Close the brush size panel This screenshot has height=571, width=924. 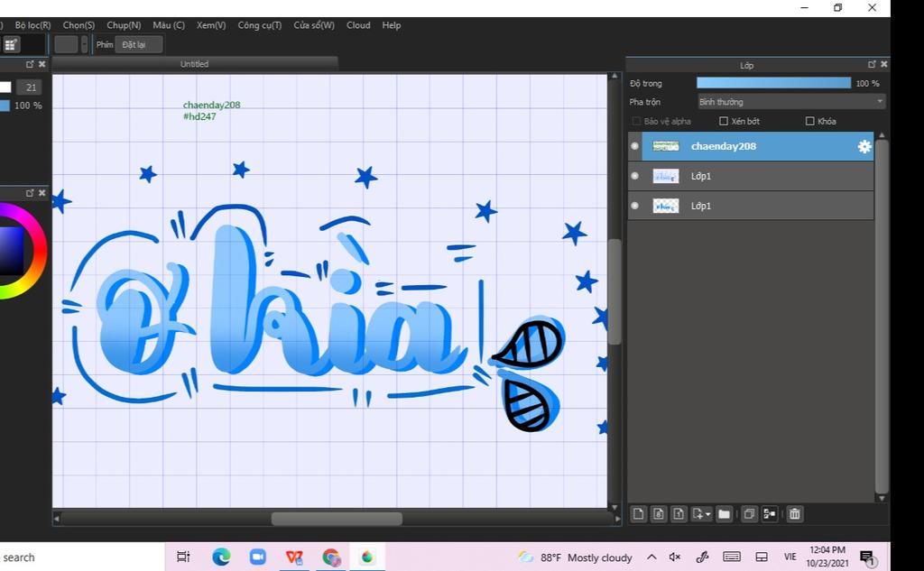tap(42, 64)
